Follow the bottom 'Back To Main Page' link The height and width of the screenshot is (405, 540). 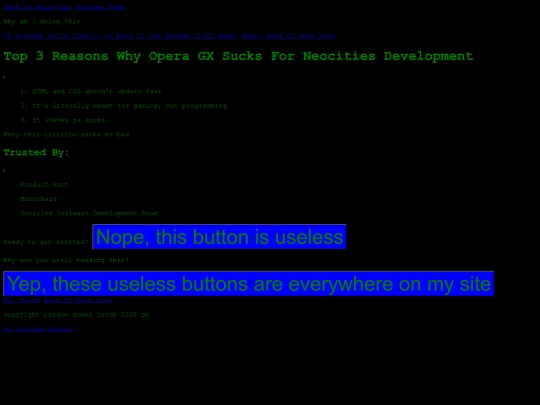point(78,300)
